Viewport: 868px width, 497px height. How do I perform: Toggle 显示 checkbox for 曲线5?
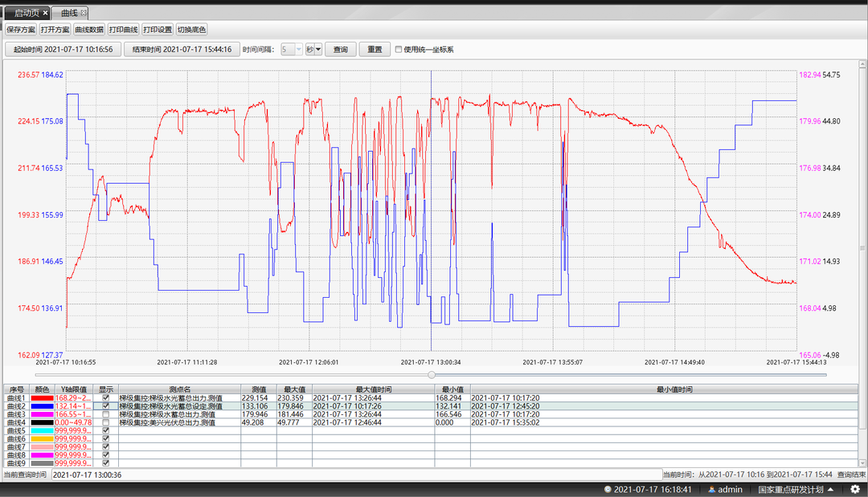106,430
